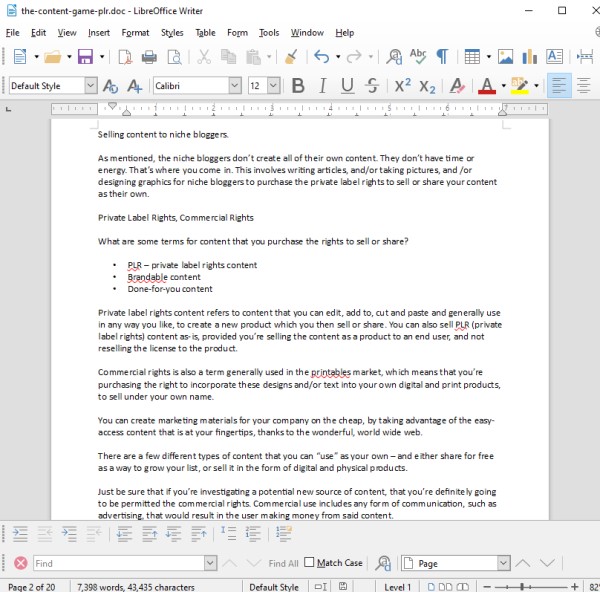Screen dimensions: 600x592
Task: Open the Insert menu
Action: pyautogui.click(x=99, y=33)
